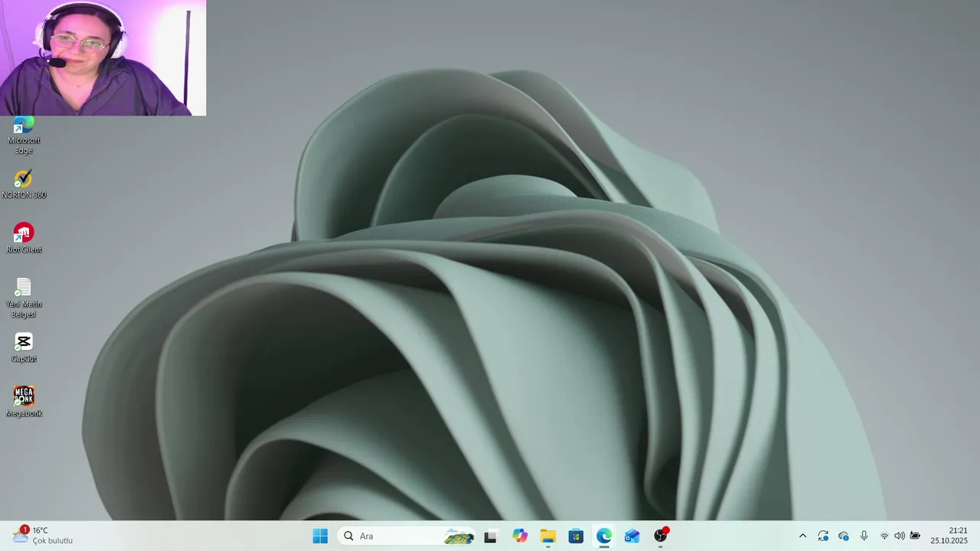Click the sync update tray icon
This screenshot has width=980, height=551.
(823, 536)
